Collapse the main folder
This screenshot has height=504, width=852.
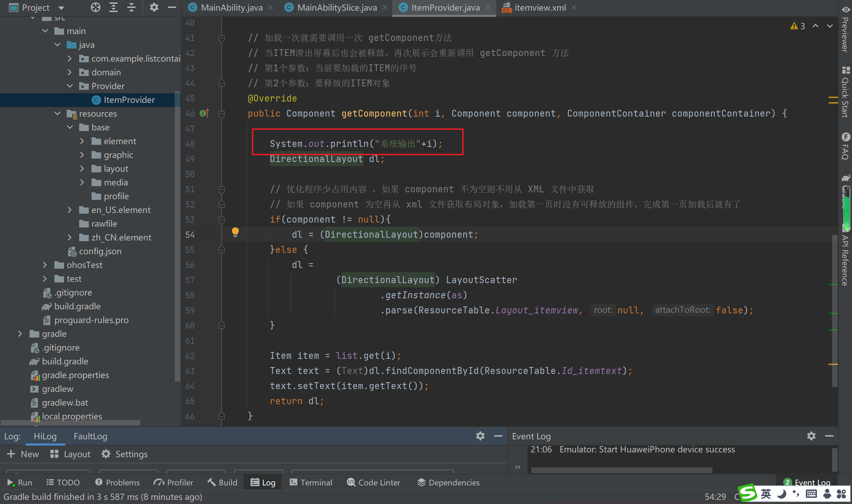(x=45, y=31)
